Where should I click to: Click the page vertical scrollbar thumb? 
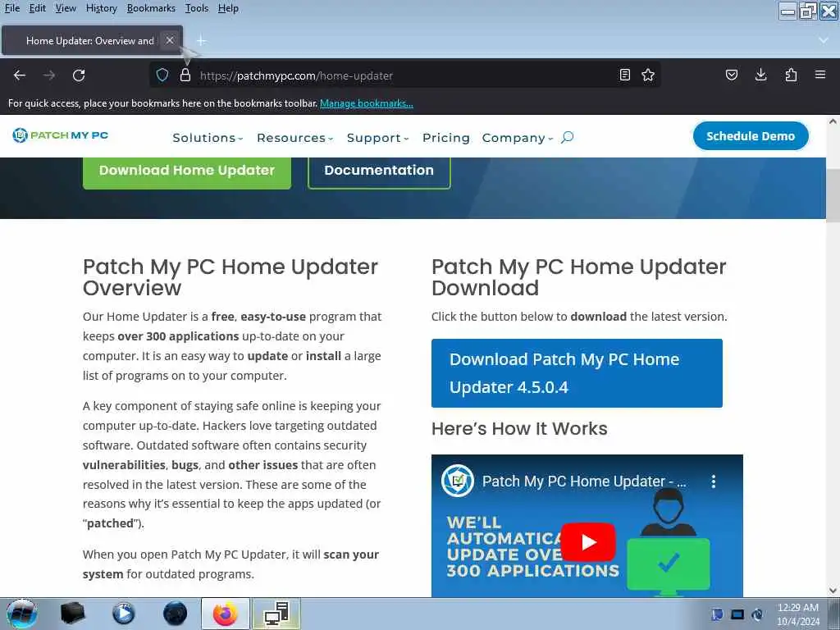833,195
